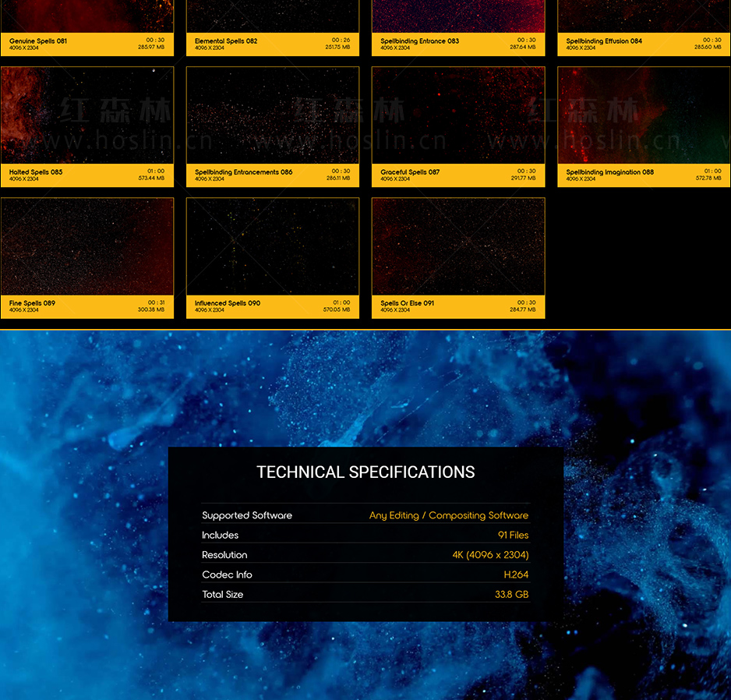
Task: Click the Influenced Spells 090 label
Action: pyautogui.click(x=228, y=303)
